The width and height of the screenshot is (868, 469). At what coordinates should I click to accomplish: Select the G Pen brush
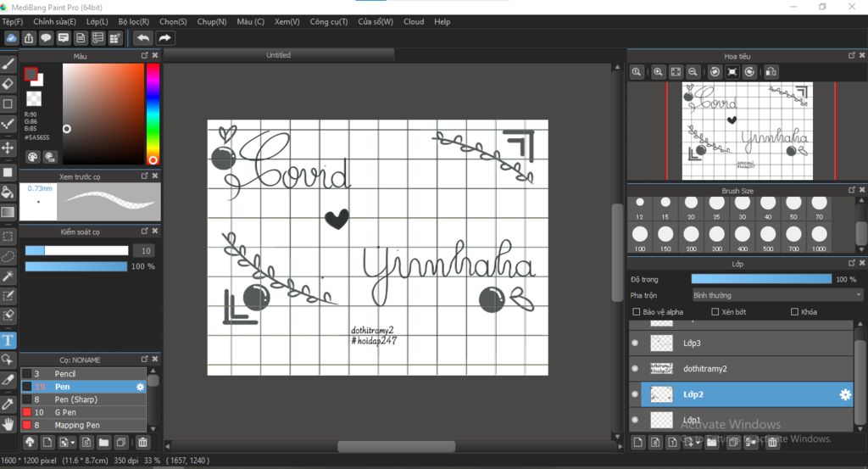tap(84, 412)
